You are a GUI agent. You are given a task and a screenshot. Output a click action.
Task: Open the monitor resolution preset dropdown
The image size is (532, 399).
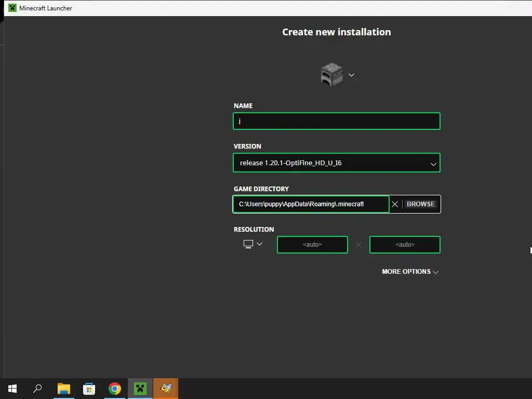[x=253, y=244]
